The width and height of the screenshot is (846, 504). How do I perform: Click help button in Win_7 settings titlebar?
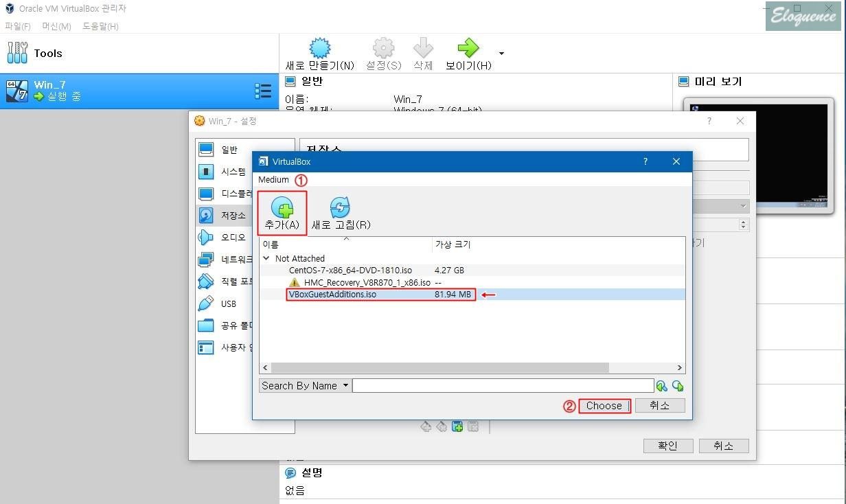click(709, 121)
